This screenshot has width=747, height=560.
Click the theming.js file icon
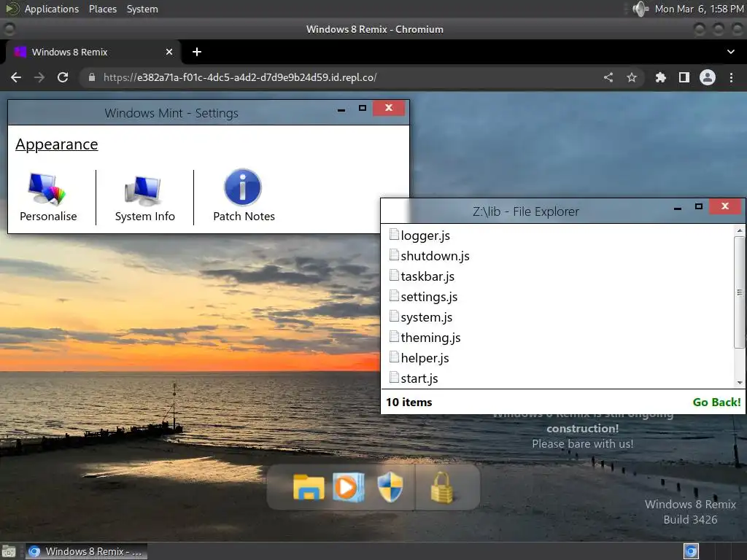(x=394, y=337)
